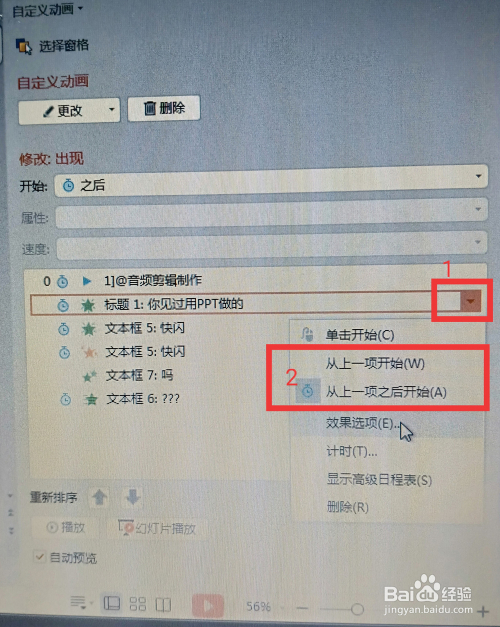Click zoom in plus icon
Image resolution: width=500 pixels, height=627 pixels.
482,611
